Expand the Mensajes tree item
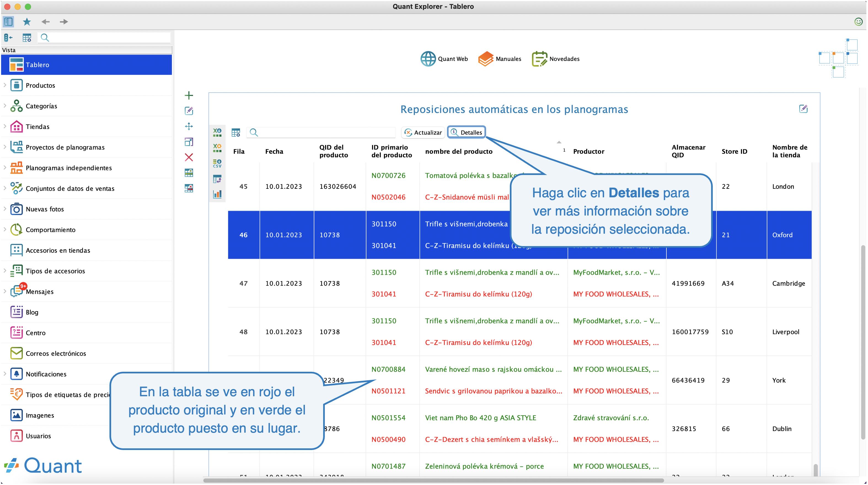 [5, 291]
